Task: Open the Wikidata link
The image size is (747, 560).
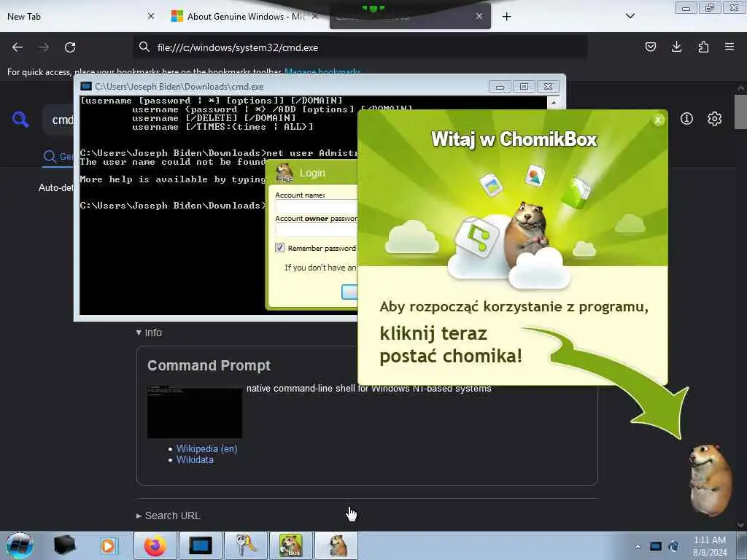Action: coord(195,459)
